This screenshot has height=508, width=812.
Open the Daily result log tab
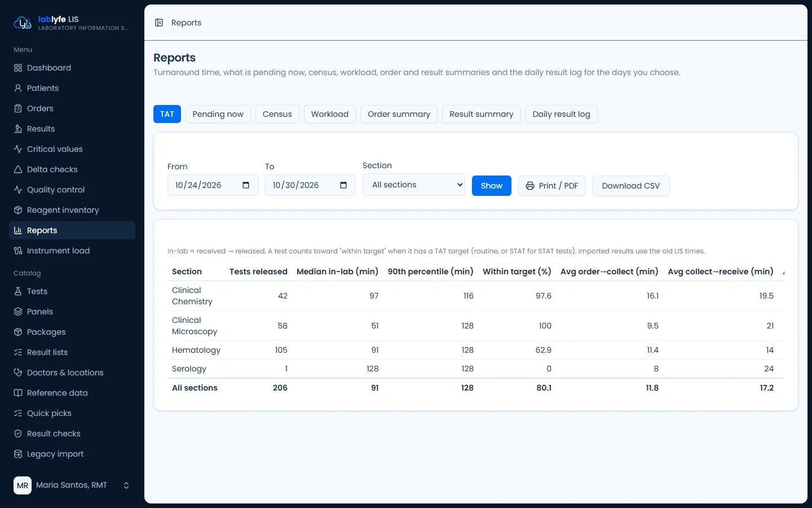point(562,114)
